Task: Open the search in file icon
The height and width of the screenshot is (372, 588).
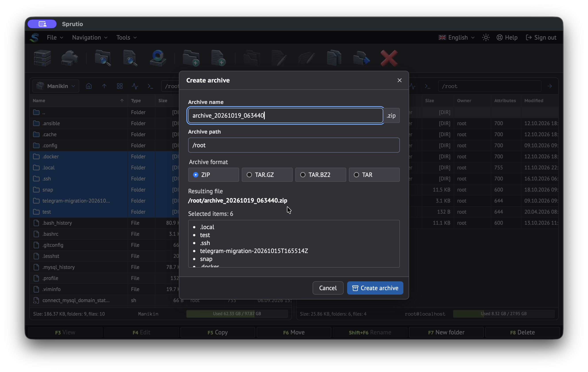Action: 130,58
